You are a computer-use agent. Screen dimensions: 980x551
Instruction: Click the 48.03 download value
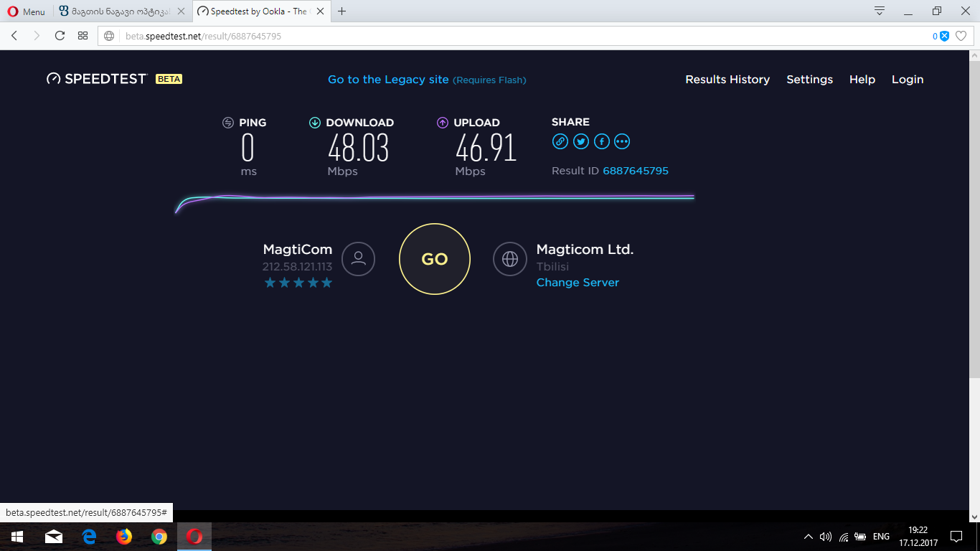point(359,149)
